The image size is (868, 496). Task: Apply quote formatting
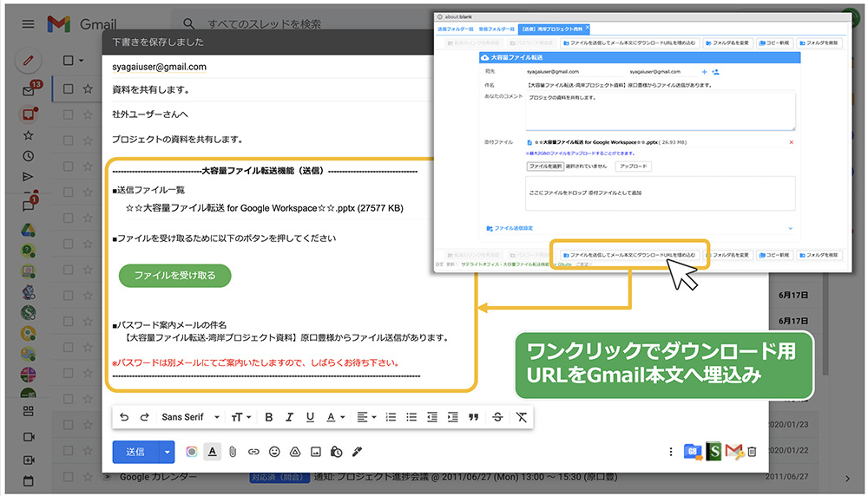tap(474, 417)
